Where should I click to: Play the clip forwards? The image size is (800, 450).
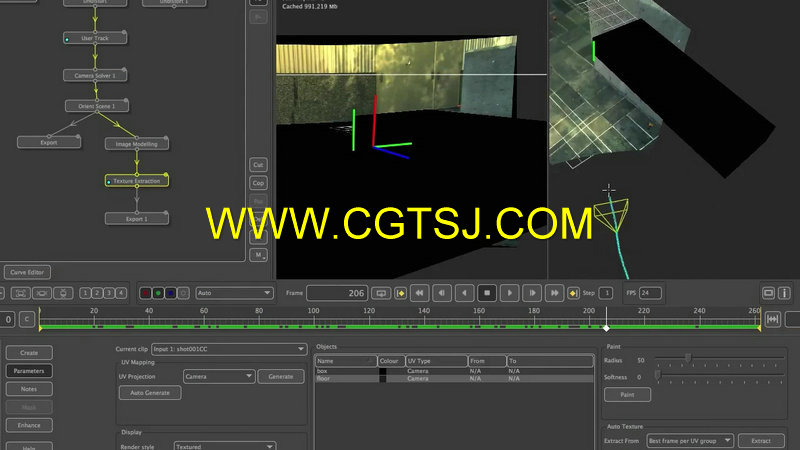pyautogui.click(x=509, y=293)
